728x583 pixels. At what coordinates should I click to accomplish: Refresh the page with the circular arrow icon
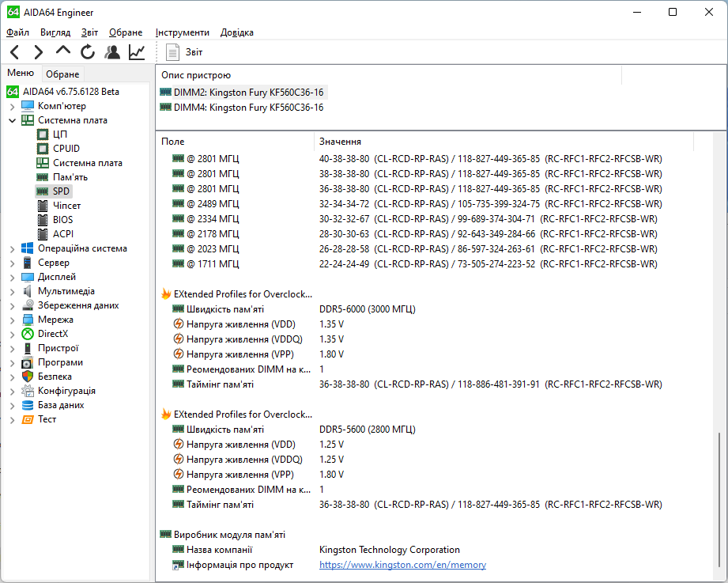tap(87, 52)
